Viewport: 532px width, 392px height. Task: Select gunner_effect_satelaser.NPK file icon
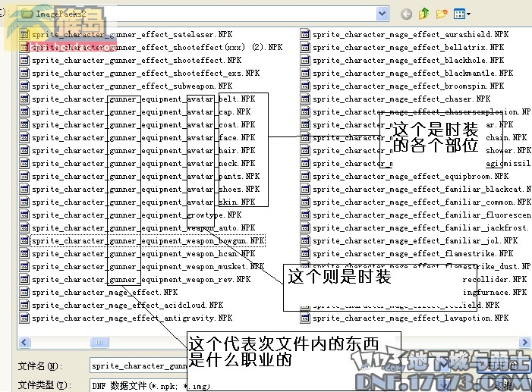pos(24,34)
